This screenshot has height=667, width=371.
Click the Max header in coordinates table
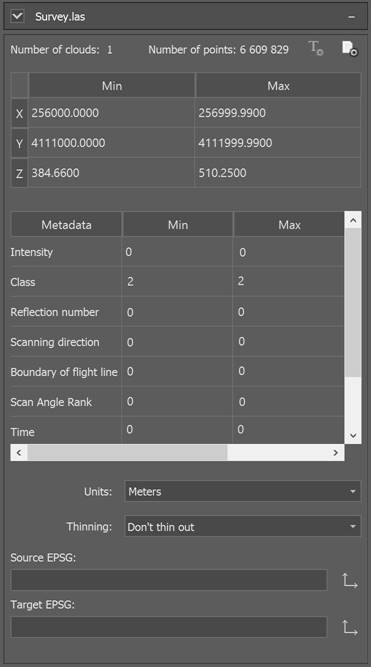coord(278,86)
